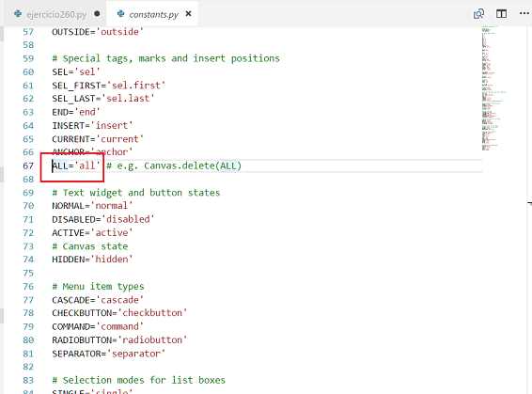Click the SEL='sel' line
This screenshot has width=532, height=394.
[x=76, y=72]
